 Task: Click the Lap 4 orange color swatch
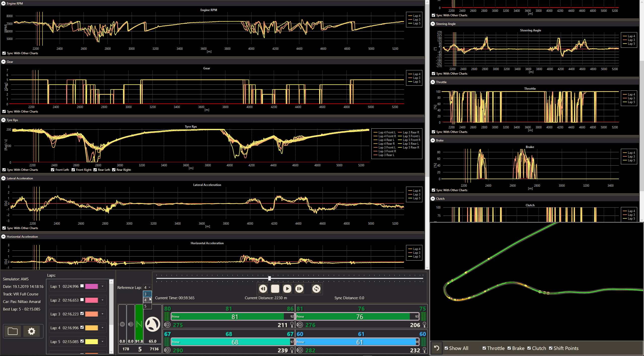click(92, 328)
